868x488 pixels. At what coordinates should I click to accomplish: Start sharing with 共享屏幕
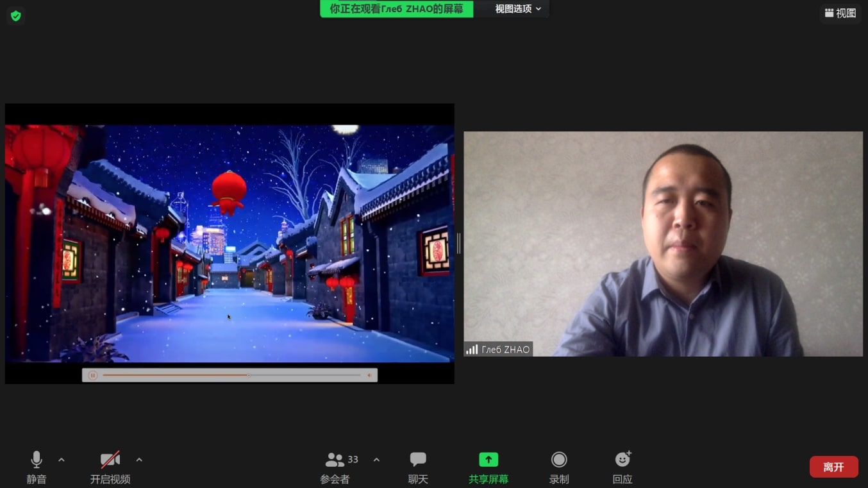[488, 467]
